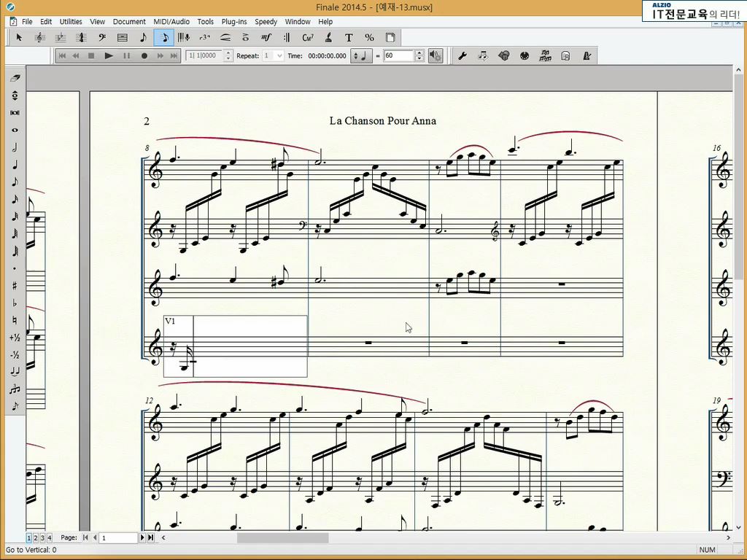Viewport: 747px width, 560px height.
Task: Jump to the last page arrow
Action: 150,537
